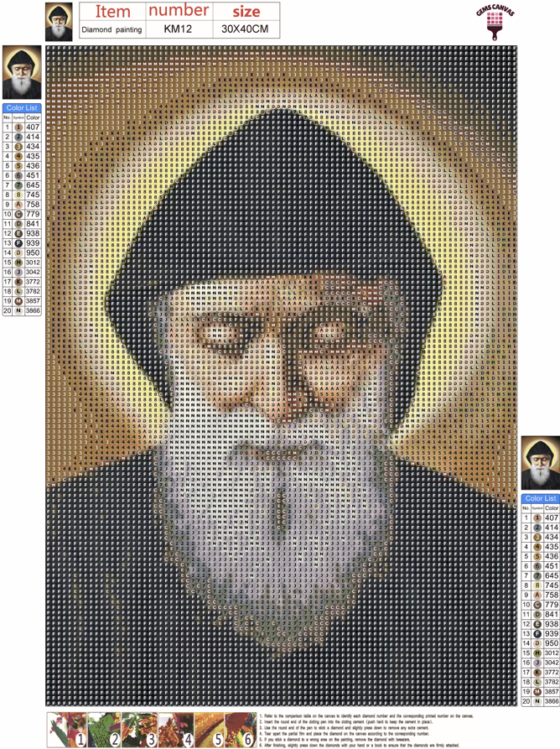Image resolution: width=560 pixels, height=749 pixels.
Task: Open instruction step 6 picture
Action: click(x=232, y=729)
